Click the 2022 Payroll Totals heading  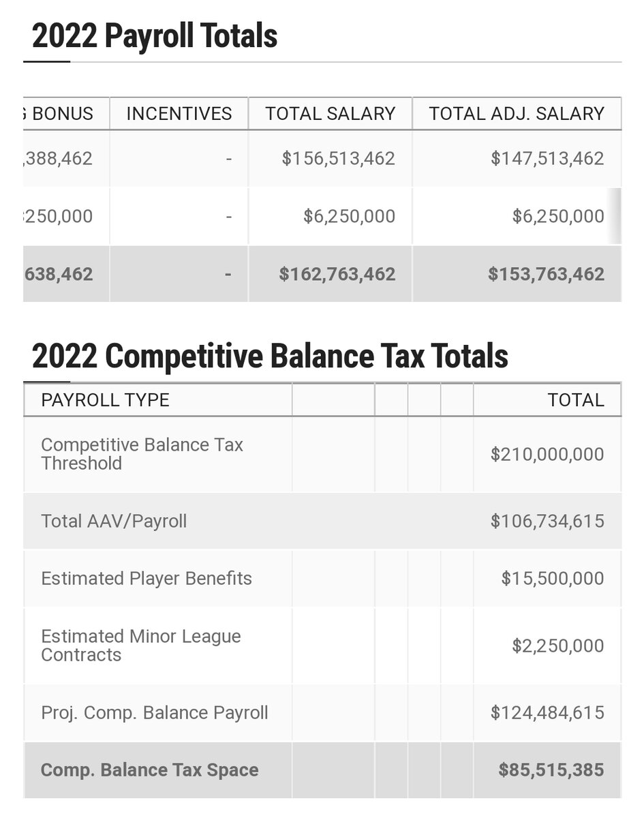(155, 36)
